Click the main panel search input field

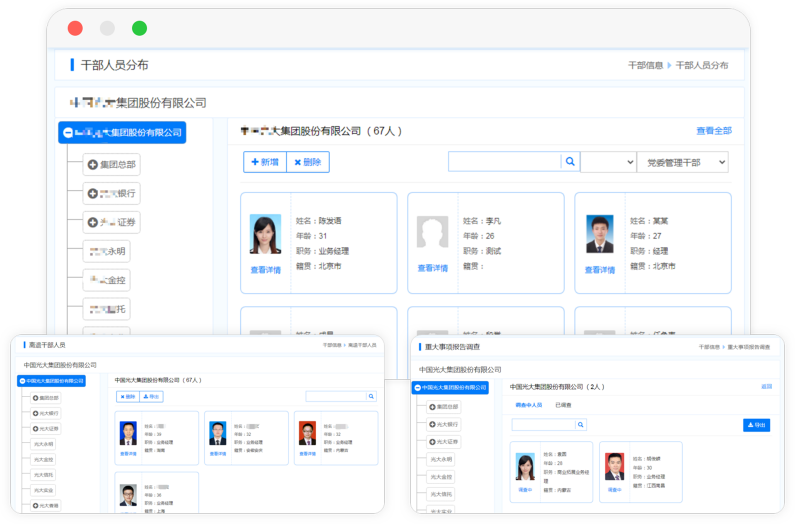[x=503, y=162]
